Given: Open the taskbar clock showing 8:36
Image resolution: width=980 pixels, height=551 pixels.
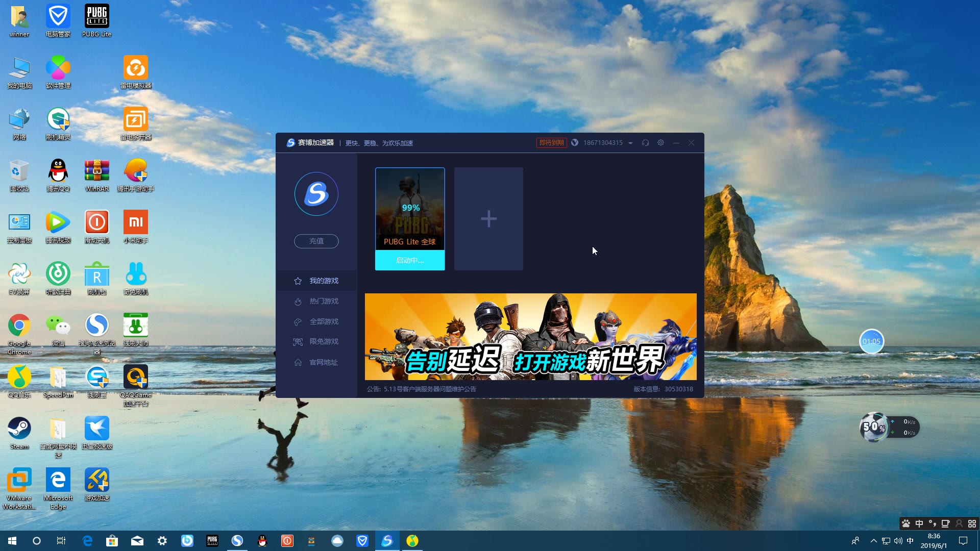Looking at the screenshot, I should click(934, 541).
